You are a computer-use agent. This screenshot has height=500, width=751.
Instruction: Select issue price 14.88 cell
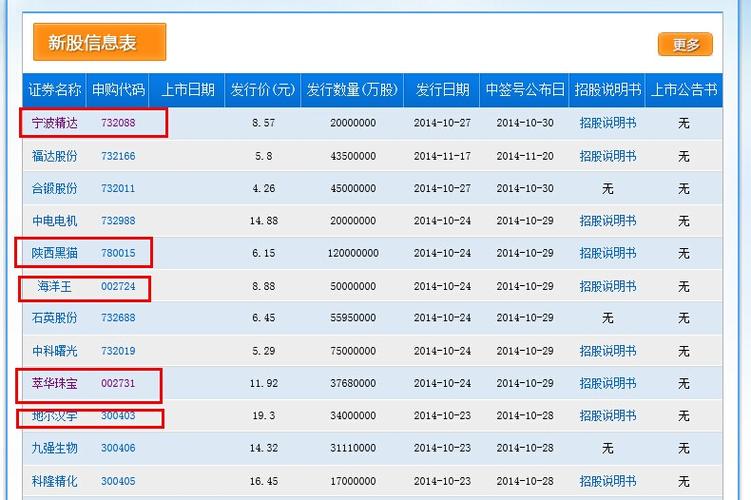point(263,221)
